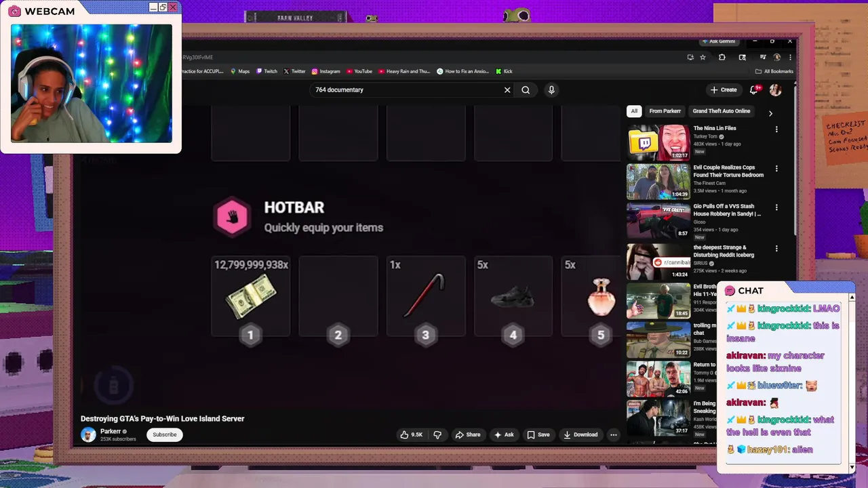Click the video title Destroying GTA's Pay-to-Win
868x488 pixels.
[x=162, y=419]
